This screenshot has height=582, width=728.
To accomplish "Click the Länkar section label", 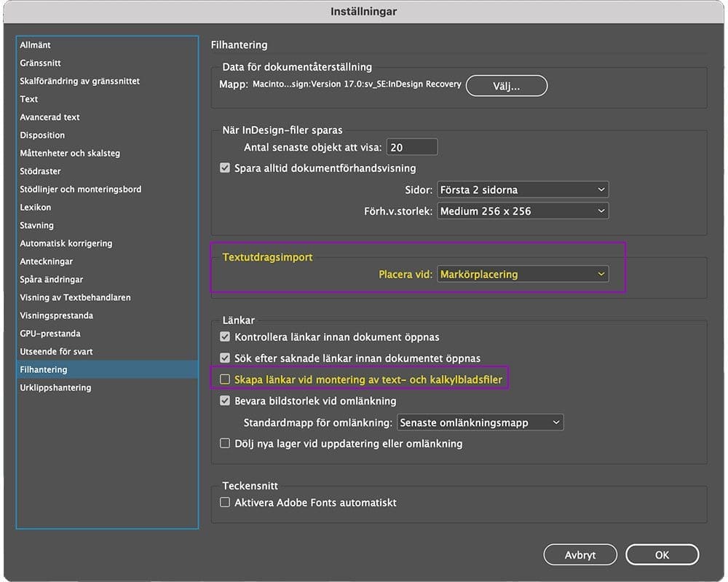I will 239,321.
